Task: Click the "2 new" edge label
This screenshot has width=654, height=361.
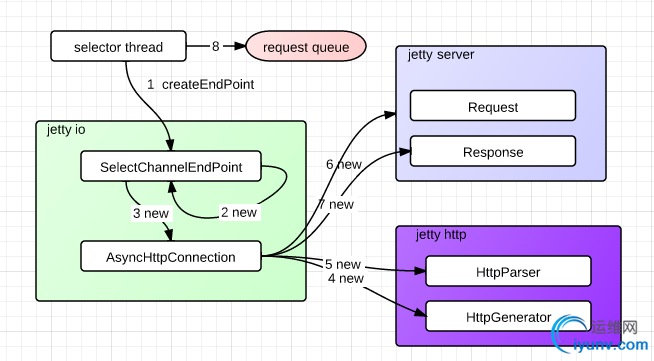Action: 239,212
